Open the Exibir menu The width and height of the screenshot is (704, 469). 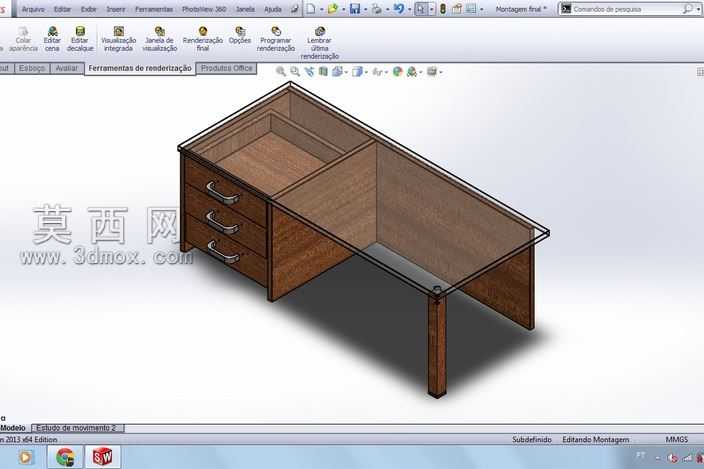89,9
